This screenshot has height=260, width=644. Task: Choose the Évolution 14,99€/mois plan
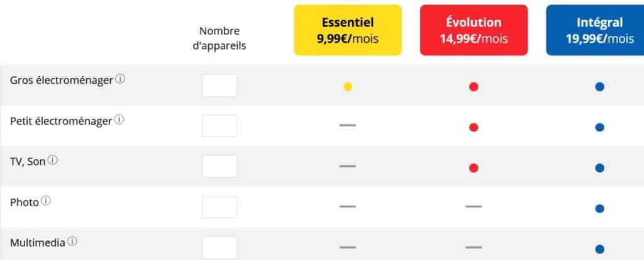pos(474,30)
